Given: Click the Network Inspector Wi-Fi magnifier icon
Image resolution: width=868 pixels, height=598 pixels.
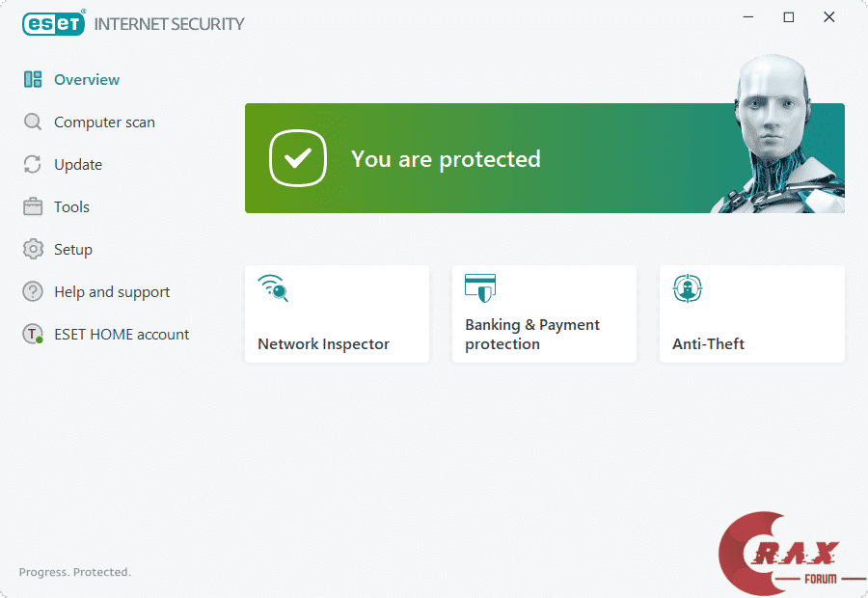Looking at the screenshot, I should (273, 287).
